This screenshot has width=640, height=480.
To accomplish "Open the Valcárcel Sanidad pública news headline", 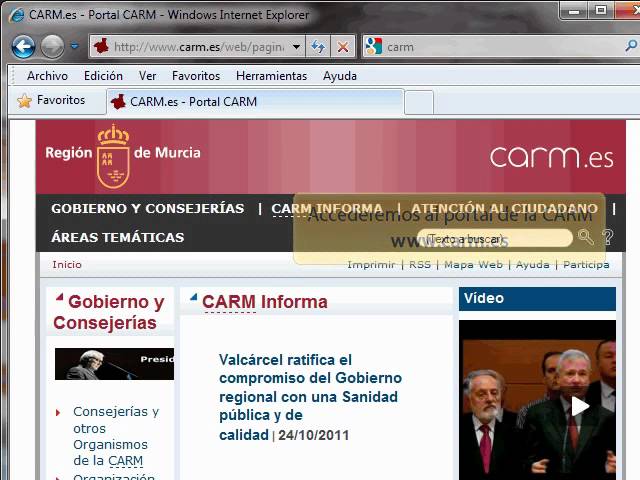I will (310, 388).
